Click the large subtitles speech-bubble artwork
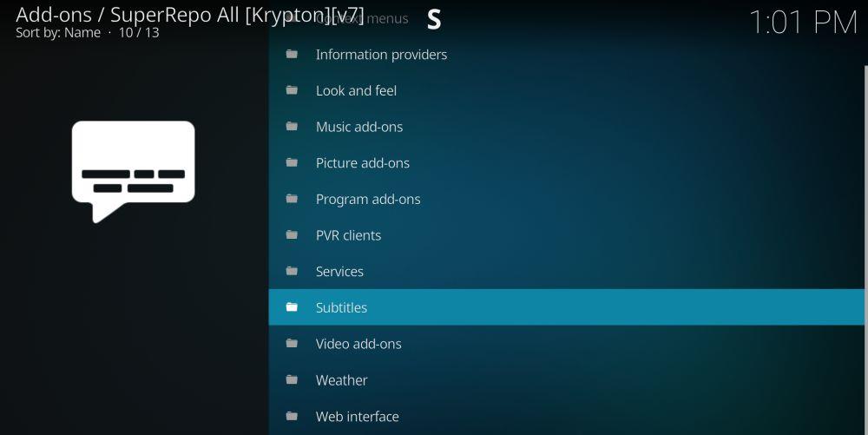Viewport: 868px width, 435px height. point(133,172)
